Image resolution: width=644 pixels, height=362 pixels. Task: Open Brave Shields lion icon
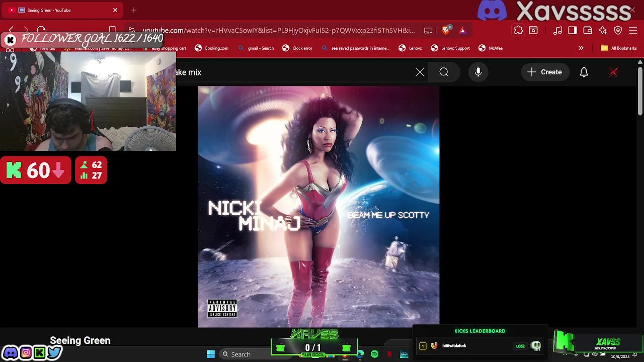[446, 30]
